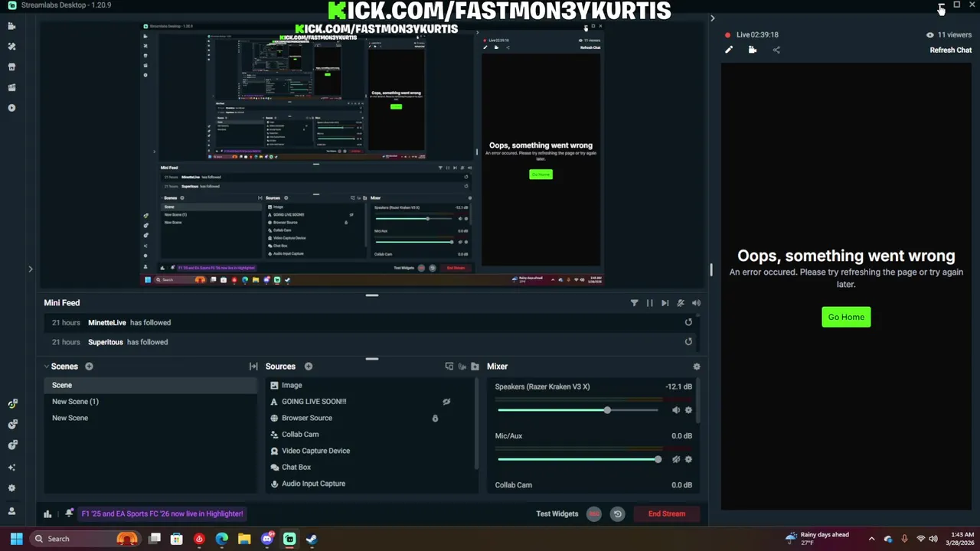This screenshot has width=980, height=551.
Task: Expand the left panel arrow beside preview
Action: pos(31,269)
